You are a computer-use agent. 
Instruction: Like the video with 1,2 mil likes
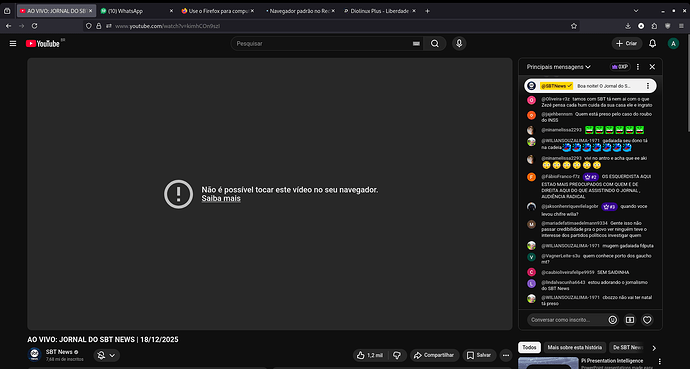tap(370, 355)
